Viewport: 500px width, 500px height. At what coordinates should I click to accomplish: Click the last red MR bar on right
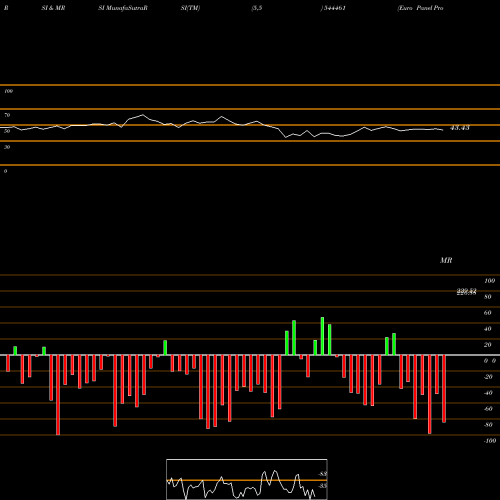tap(444, 389)
